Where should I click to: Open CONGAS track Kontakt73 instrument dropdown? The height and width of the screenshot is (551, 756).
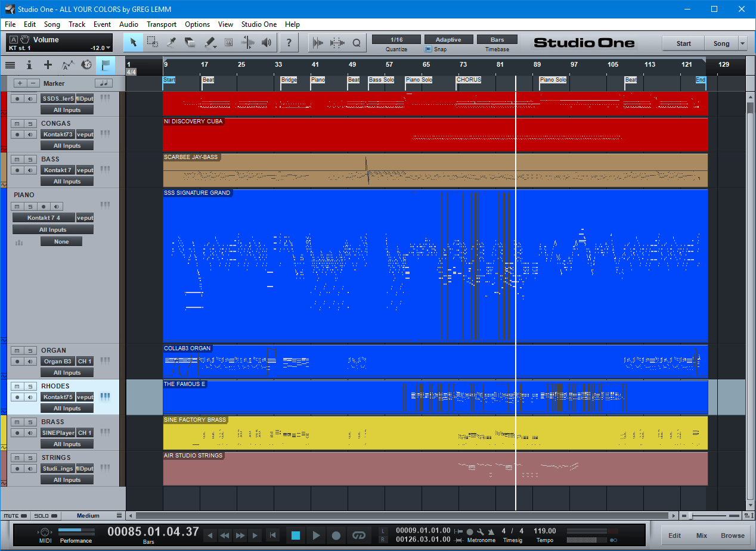tap(58, 135)
